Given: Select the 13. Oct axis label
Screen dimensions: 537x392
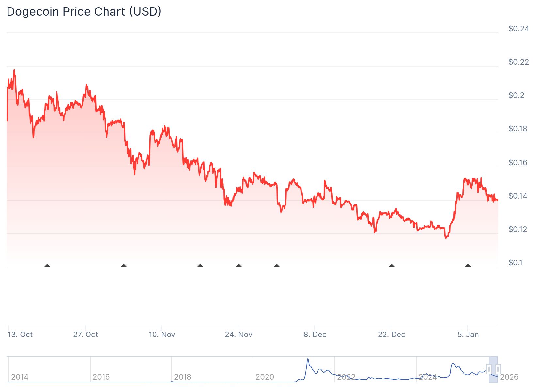Looking at the screenshot, I should [x=21, y=335].
